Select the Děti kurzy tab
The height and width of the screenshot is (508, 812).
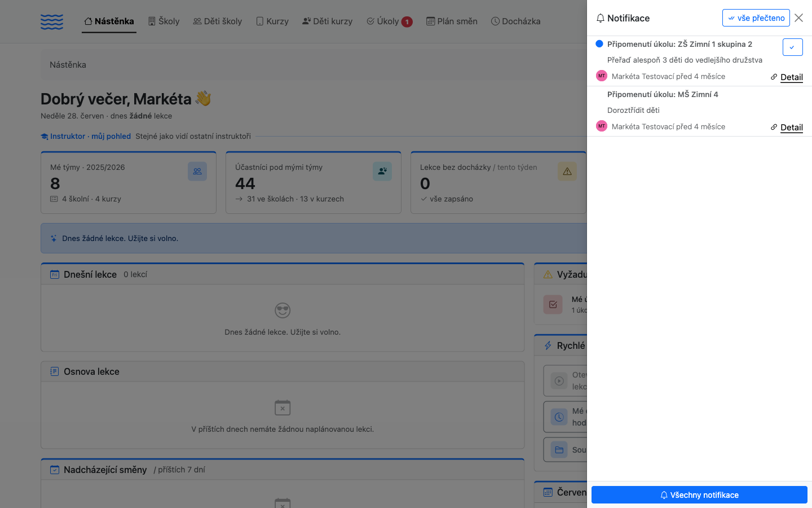[327, 21]
